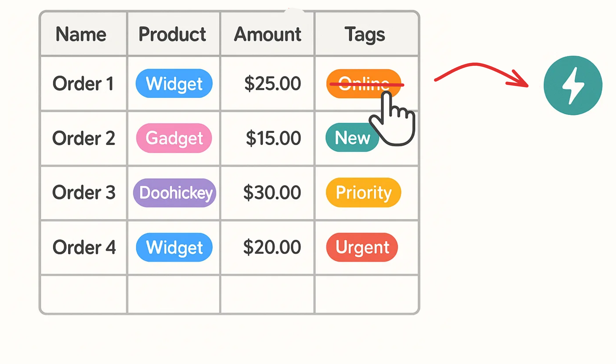Click the Widget tag in Order 4
The image size is (616, 364).
pos(174,247)
